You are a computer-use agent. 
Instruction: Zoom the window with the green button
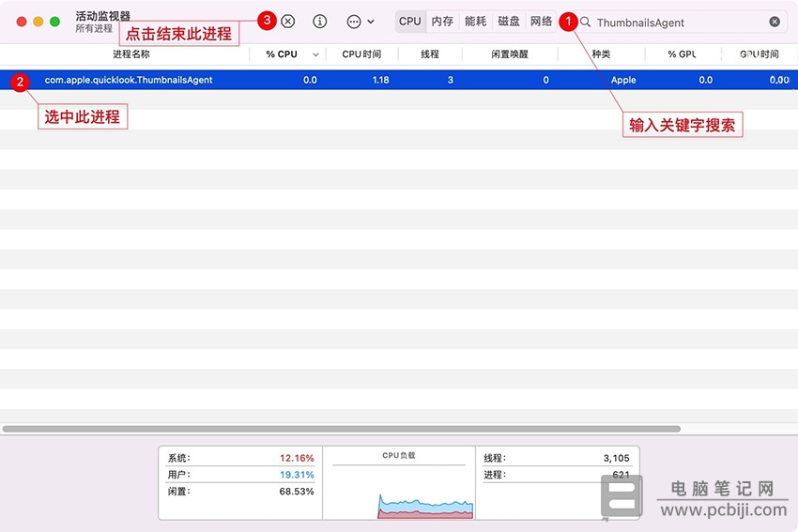(x=55, y=22)
